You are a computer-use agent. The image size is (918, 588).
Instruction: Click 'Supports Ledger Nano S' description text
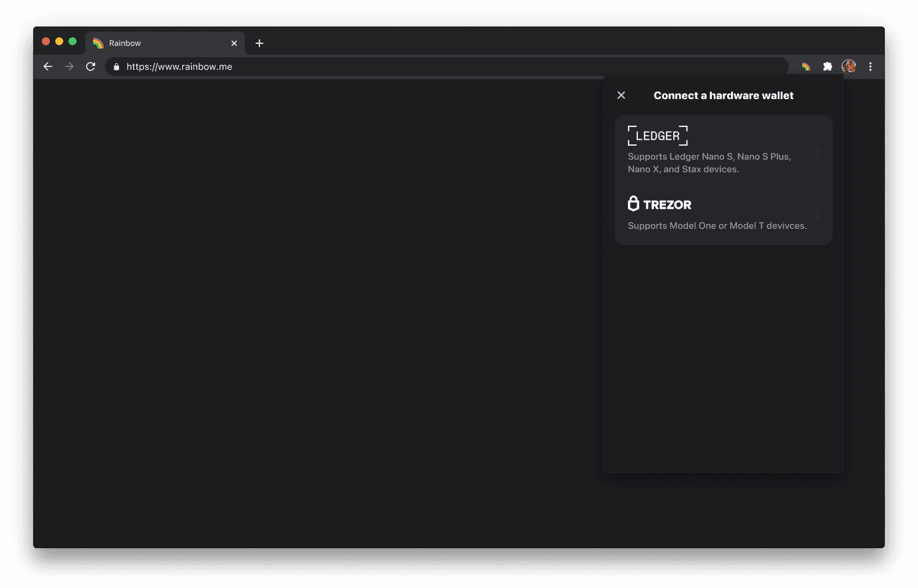coord(709,163)
